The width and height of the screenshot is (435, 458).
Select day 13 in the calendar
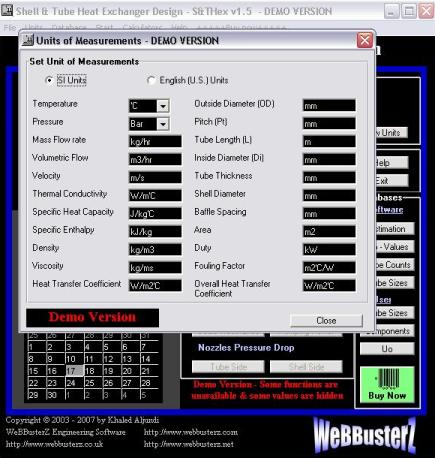130,359
